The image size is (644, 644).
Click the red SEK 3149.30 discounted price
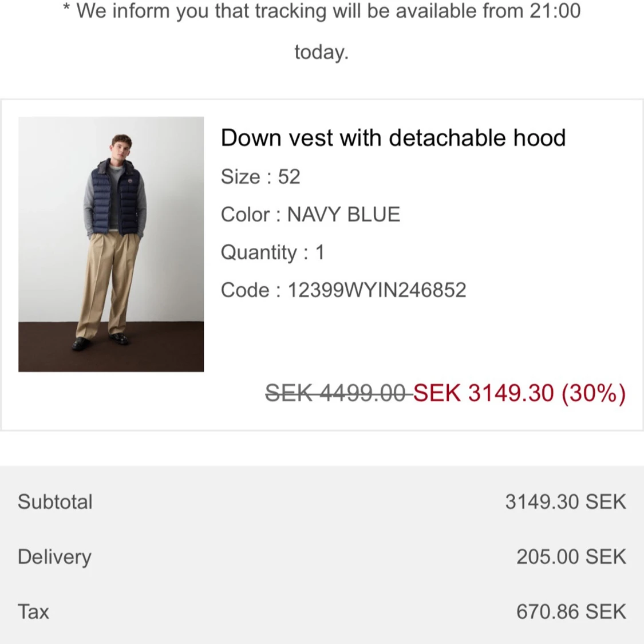click(484, 393)
